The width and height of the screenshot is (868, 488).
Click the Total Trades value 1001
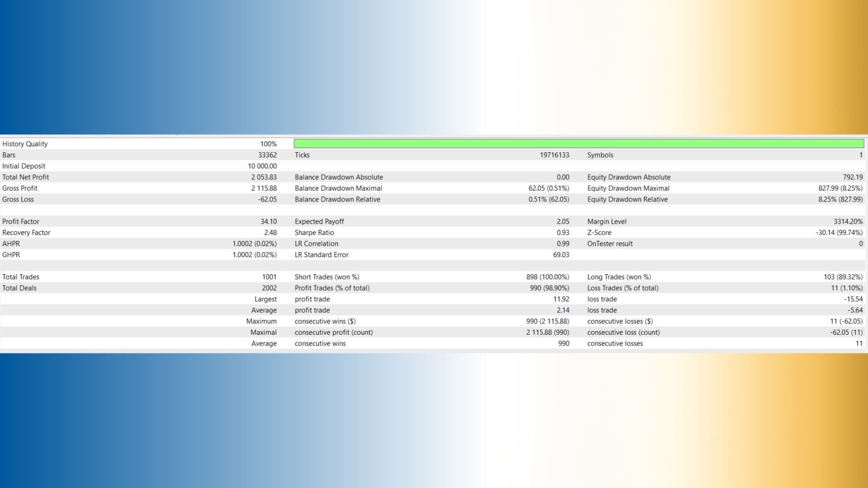(x=269, y=277)
